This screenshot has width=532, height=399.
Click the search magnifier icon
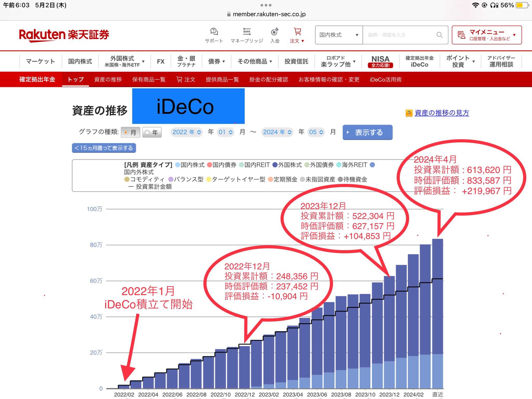439,35
